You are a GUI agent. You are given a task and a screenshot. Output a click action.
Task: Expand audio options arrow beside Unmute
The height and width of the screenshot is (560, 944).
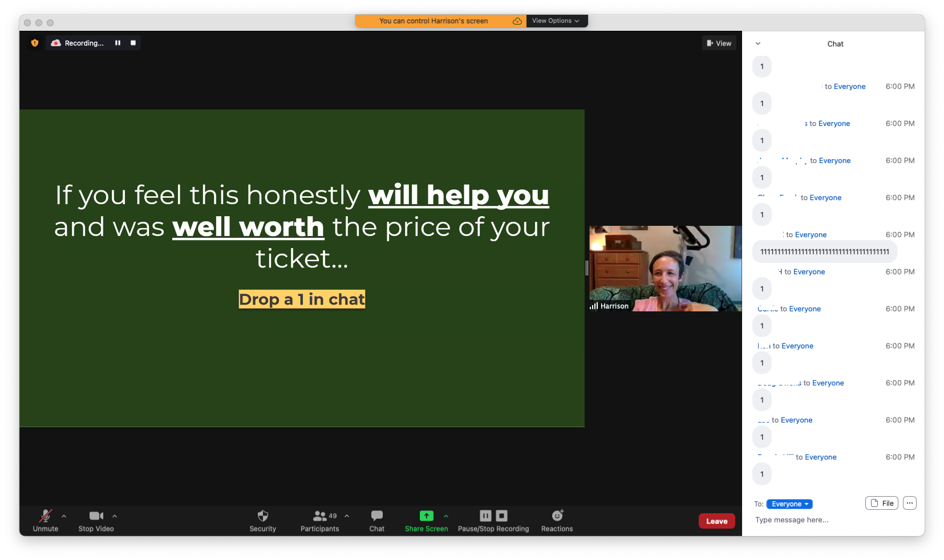pyautogui.click(x=64, y=516)
